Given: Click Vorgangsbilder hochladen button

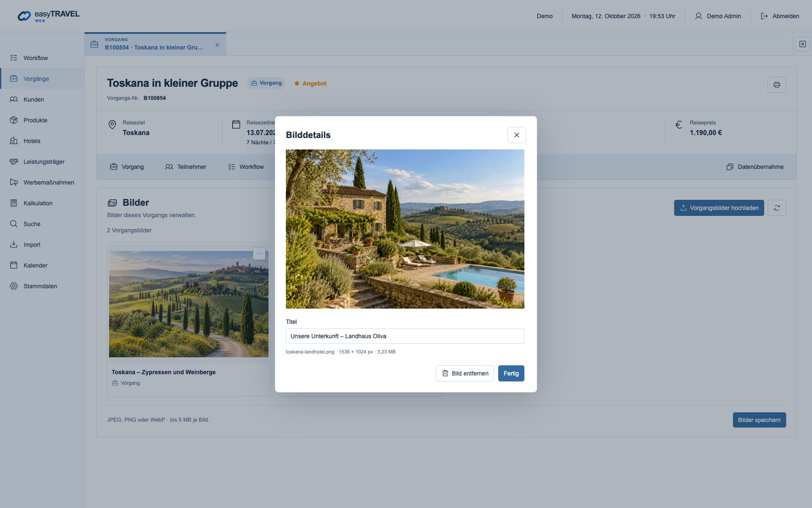Looking at the screenshot, I should pyautogui.click(x=719, y=208).
